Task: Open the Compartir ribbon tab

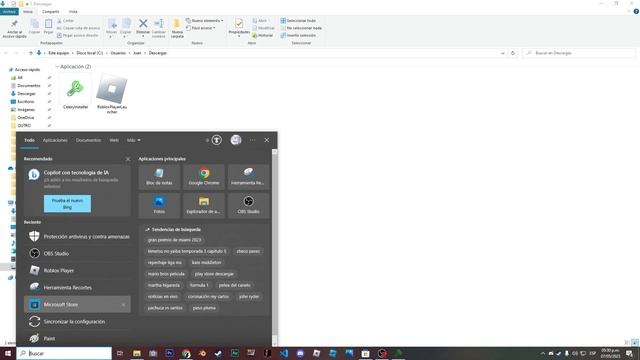Action: [51, 11]
